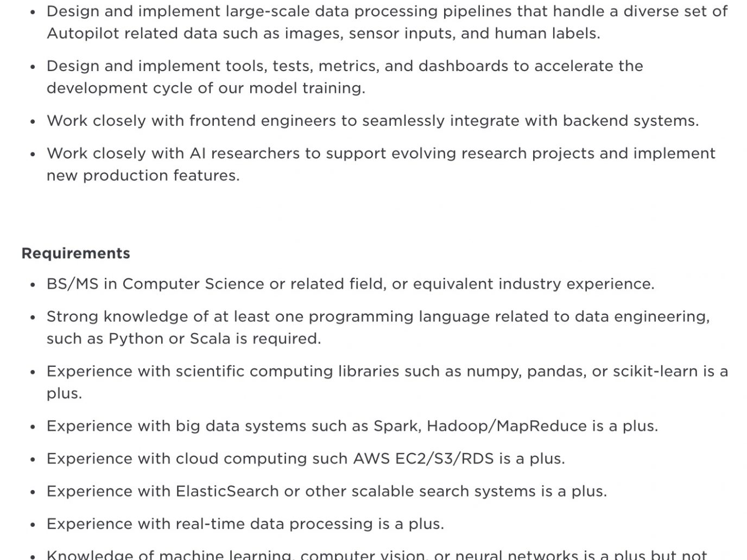Click the word 'plus.' under numpy line
The image size is (747, 560).
(64, 393)
